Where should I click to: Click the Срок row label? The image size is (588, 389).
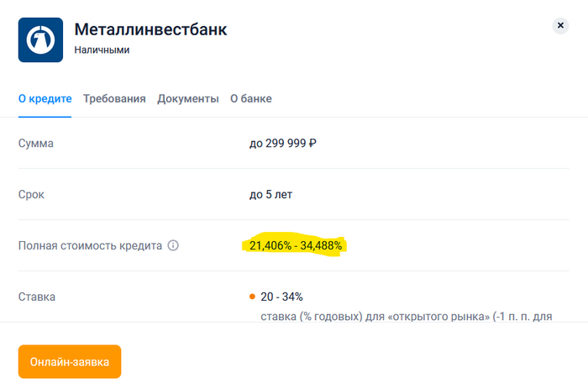[32, 195]
